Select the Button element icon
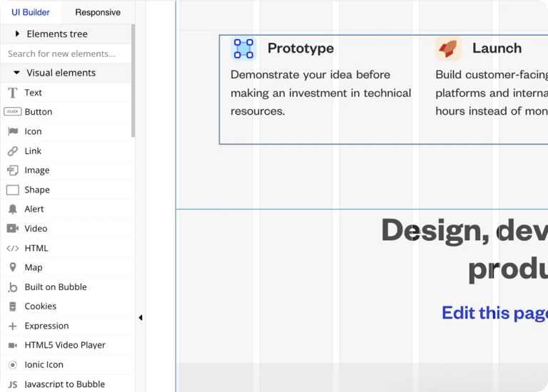This screenshot has height=392, width=548. tap(13, 112)
